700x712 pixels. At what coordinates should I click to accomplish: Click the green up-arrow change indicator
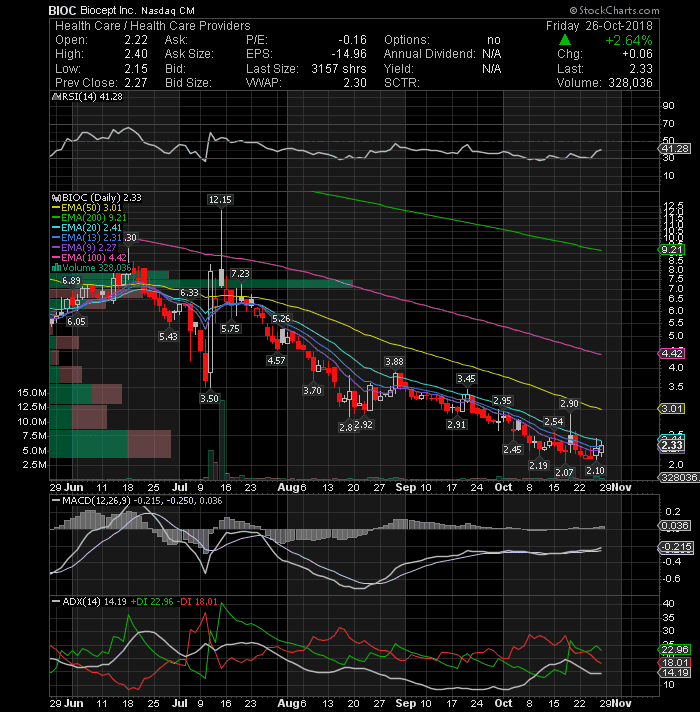[x=565, y=40]
